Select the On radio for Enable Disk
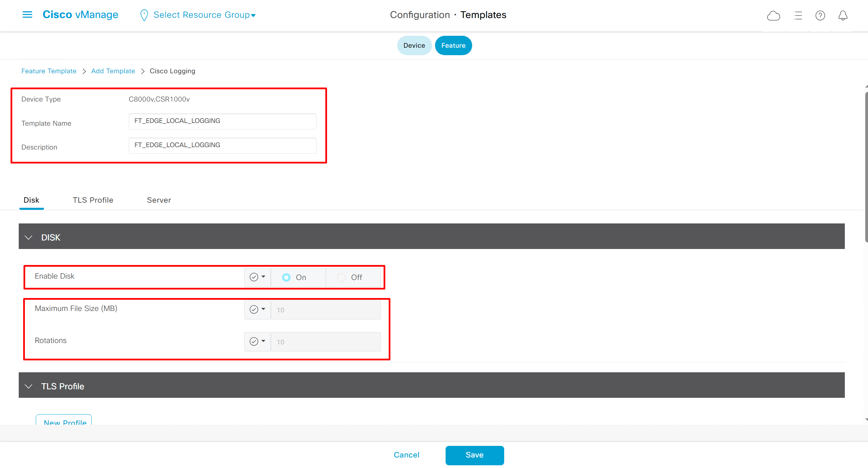Viewport: 868px width, 468px height. tap(286, 278)
